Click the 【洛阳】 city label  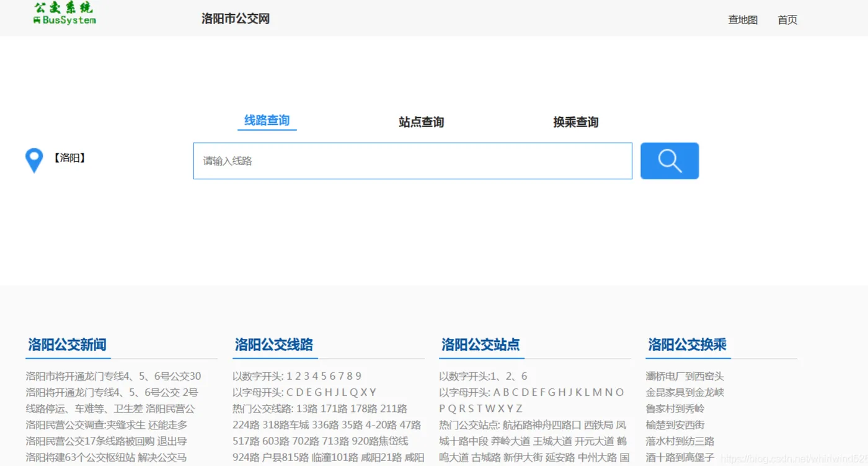click(x=69, y=158)
